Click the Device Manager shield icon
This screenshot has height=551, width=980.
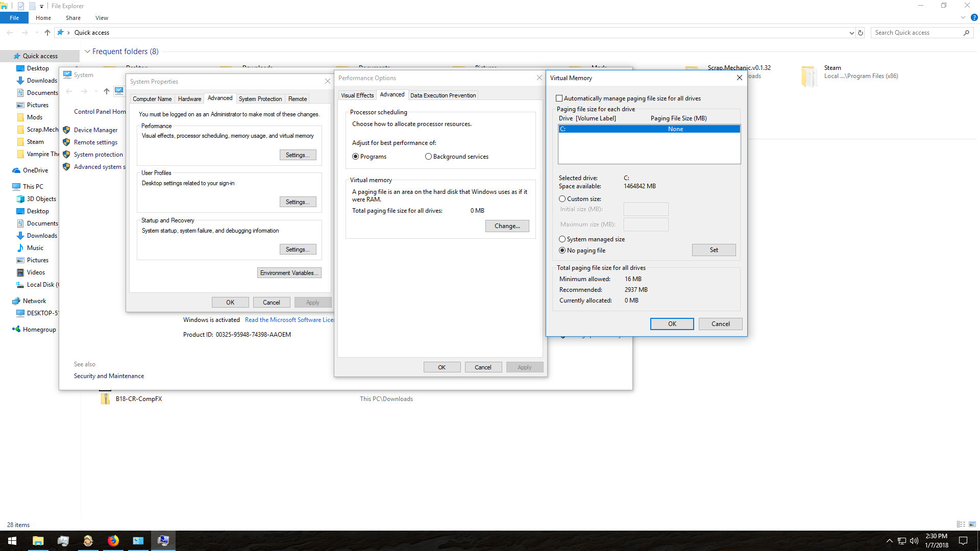66,130
